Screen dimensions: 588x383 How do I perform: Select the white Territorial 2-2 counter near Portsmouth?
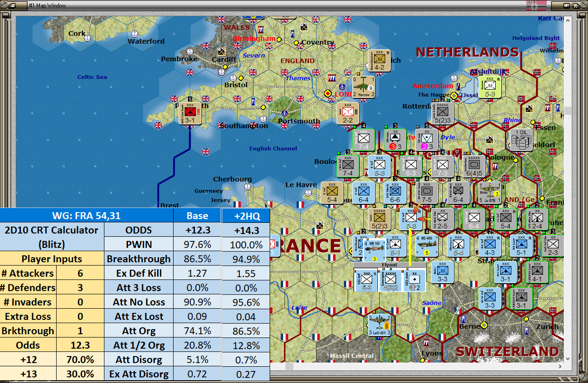(x=348, y=114)
